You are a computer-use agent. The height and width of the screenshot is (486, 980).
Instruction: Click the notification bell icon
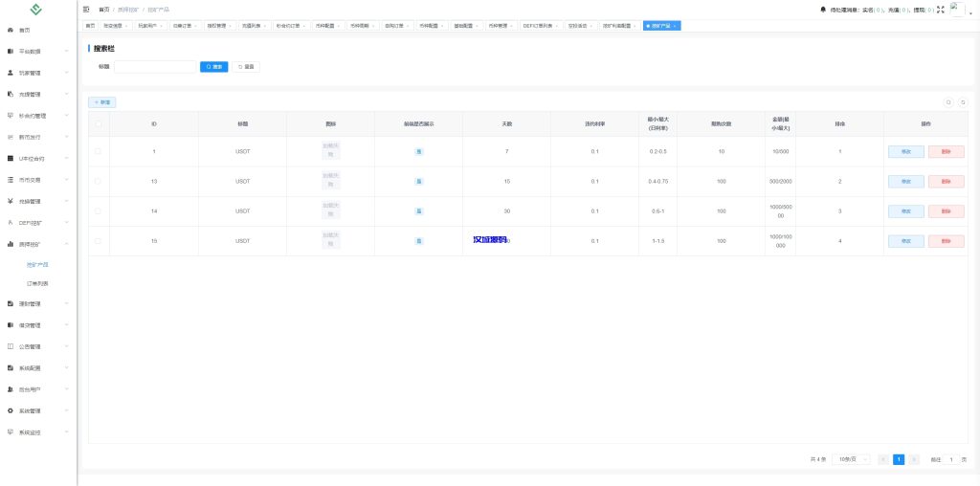824,10
